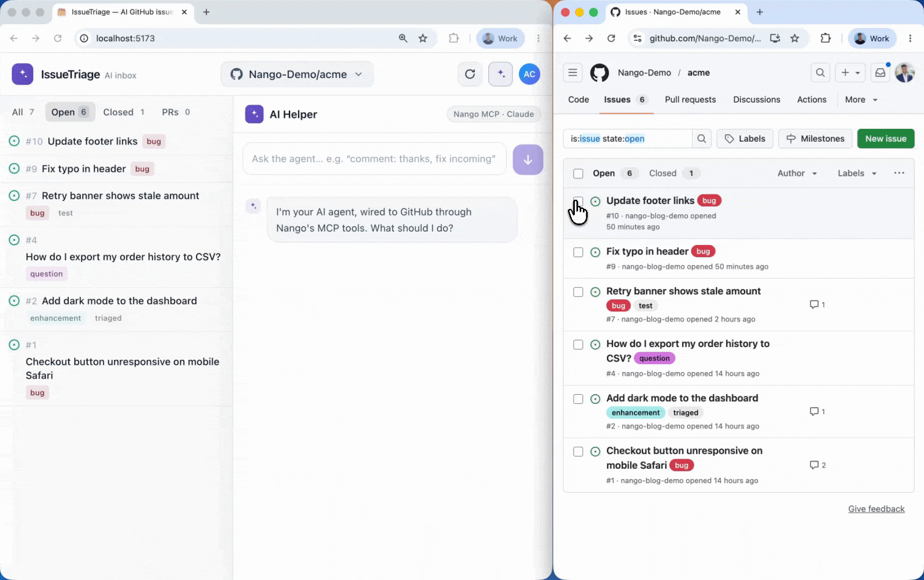Click the Nango MCP · Claude badge
Viewport: 924px width, 580px height.
pyautogui.click(x=493, y=114)
